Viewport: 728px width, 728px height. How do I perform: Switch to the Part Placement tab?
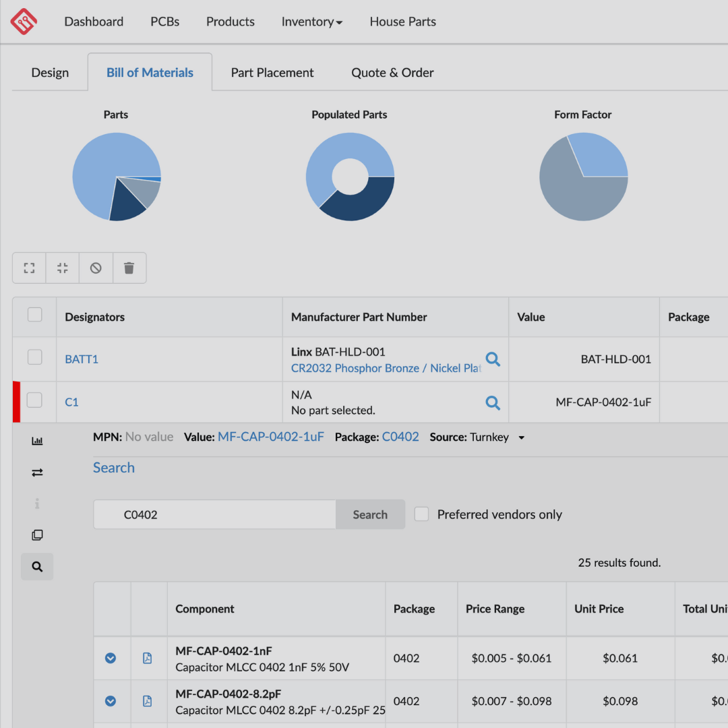pyautogui.click(x=272, y=73)
